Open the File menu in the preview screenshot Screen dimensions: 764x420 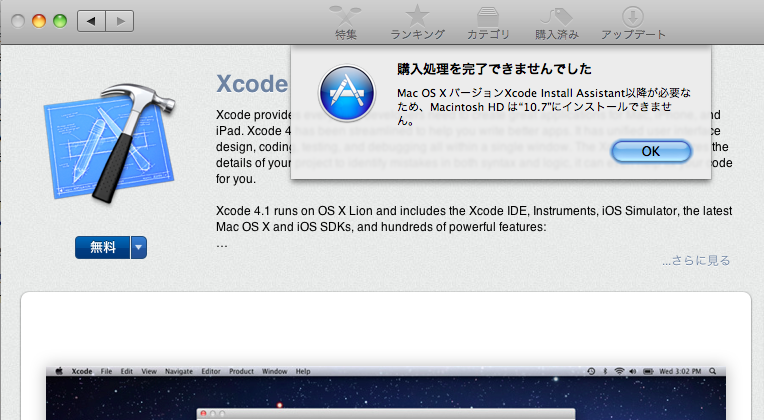point(106,371)
